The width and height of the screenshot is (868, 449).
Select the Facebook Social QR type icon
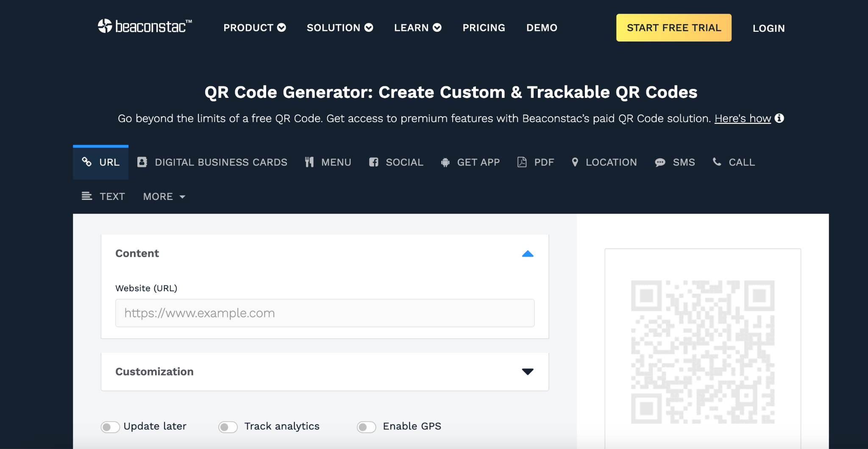tap(374, 162)
